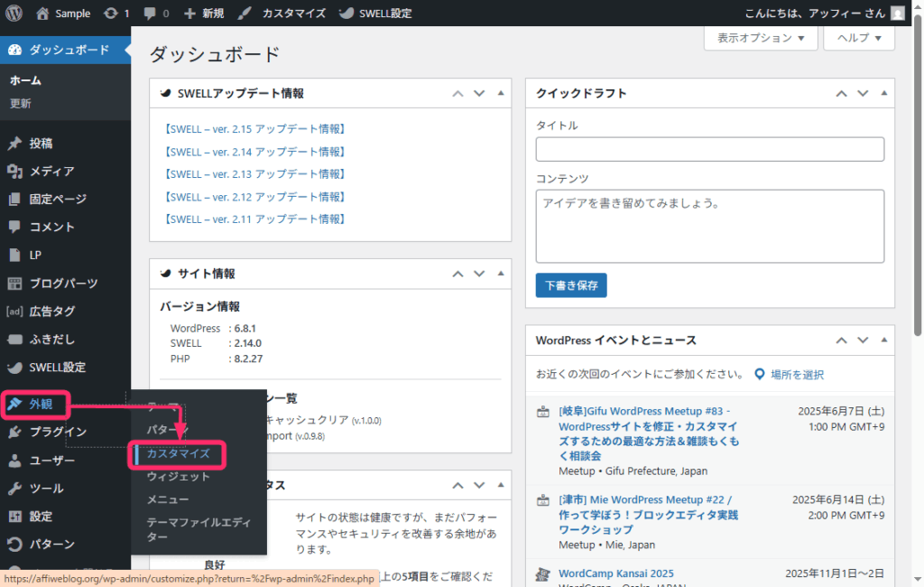Click the Plugins sidebar icon

pos(14,432)
